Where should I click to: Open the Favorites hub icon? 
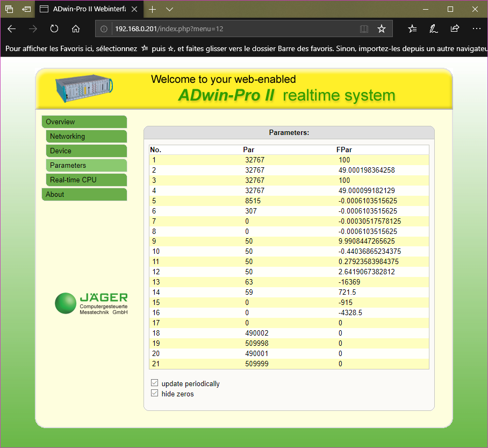point(412,29)
